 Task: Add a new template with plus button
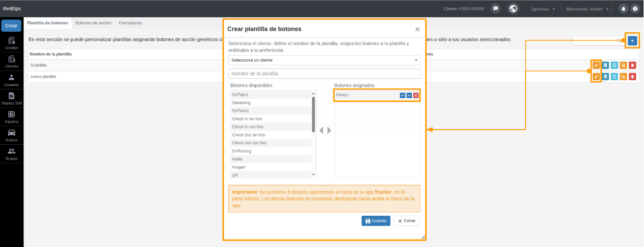pyautogui.click(x=632, y=41)
